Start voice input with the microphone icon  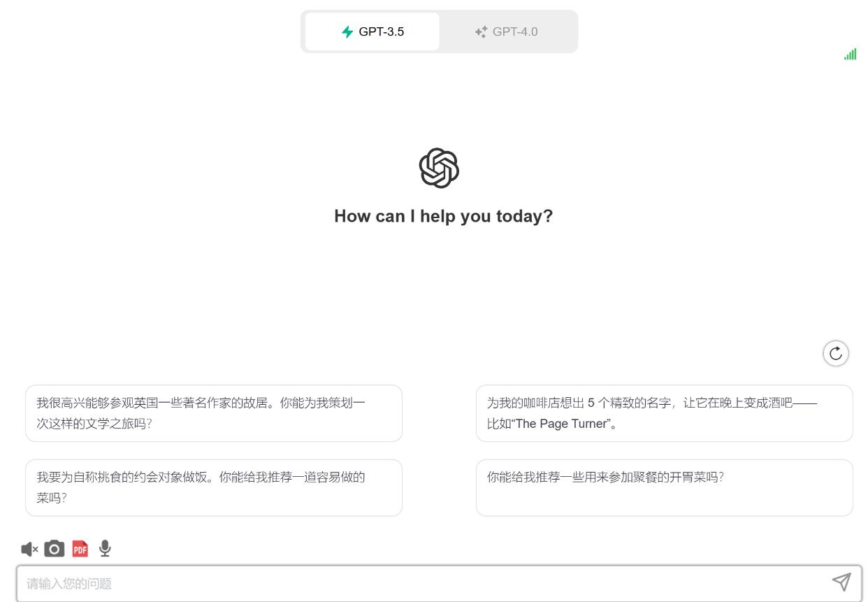click(105, 549)
